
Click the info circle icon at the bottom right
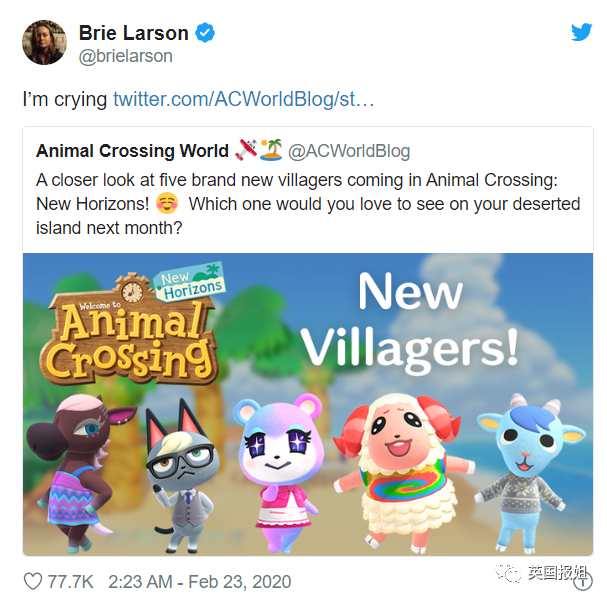point(583,581)
